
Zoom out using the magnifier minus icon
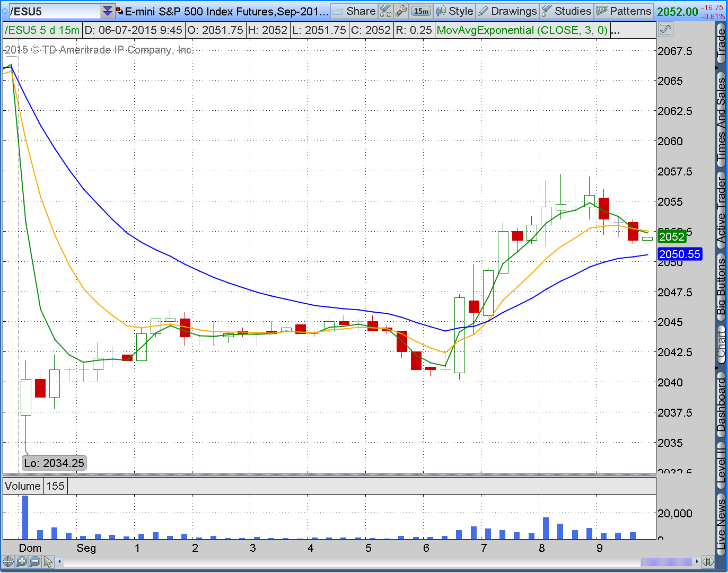tap(34, 561)
